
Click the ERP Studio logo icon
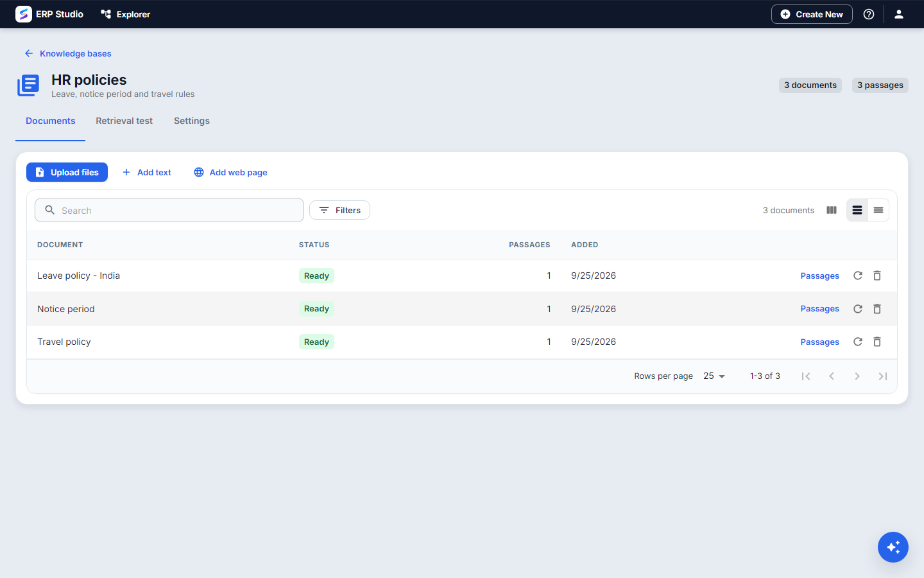click(x=24, y=14)
